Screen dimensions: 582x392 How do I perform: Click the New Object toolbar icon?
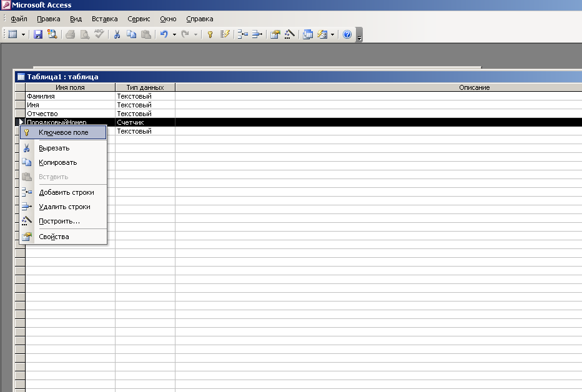[322, 34]
